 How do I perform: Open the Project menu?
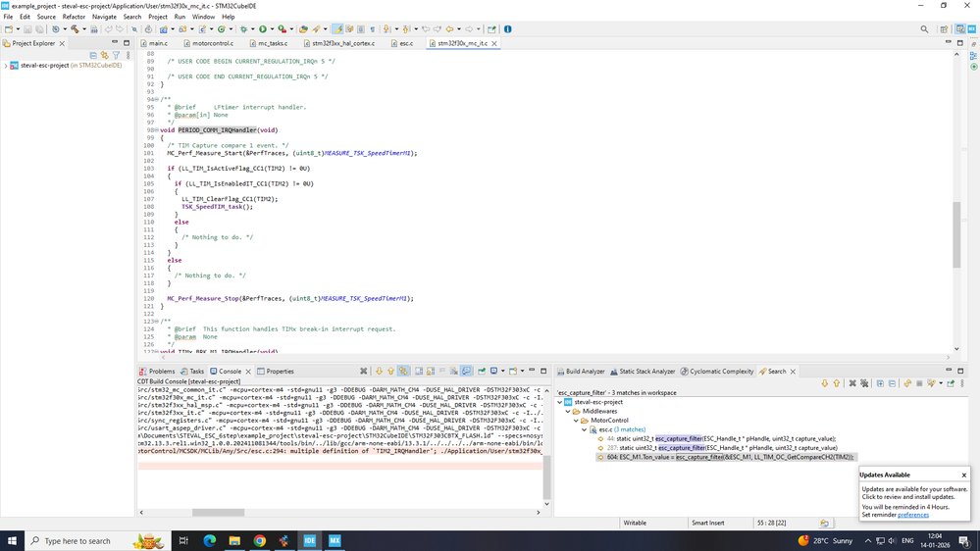click(x=158, y=17)
